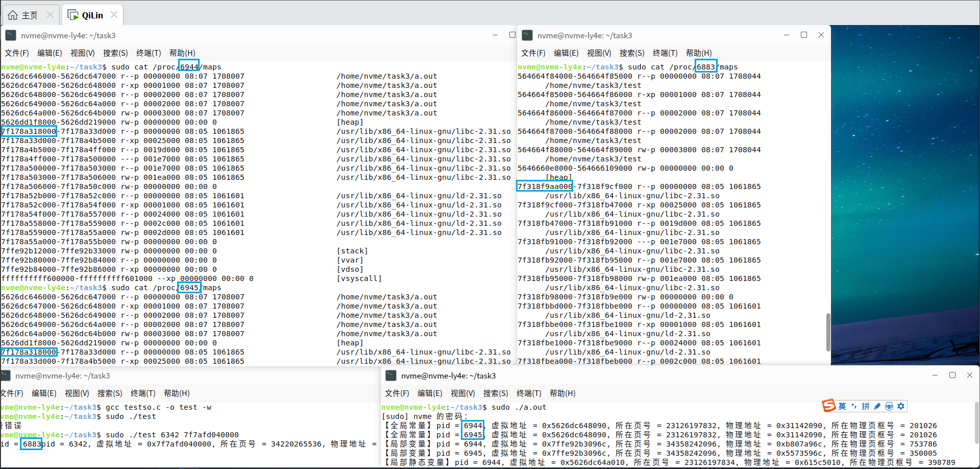The height and width of the screenshot is (469, 980).
Task: Open 搜索(S) menu in the 6883 maps terminal
Action: click(632, 53)
